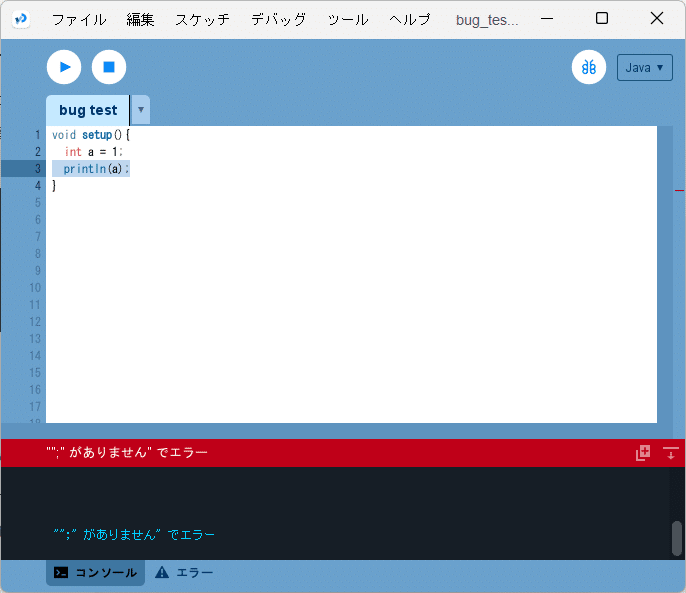Open the ファイル menu
The width and height of the screenshot is (686, 593).
[x=79, y=20]
